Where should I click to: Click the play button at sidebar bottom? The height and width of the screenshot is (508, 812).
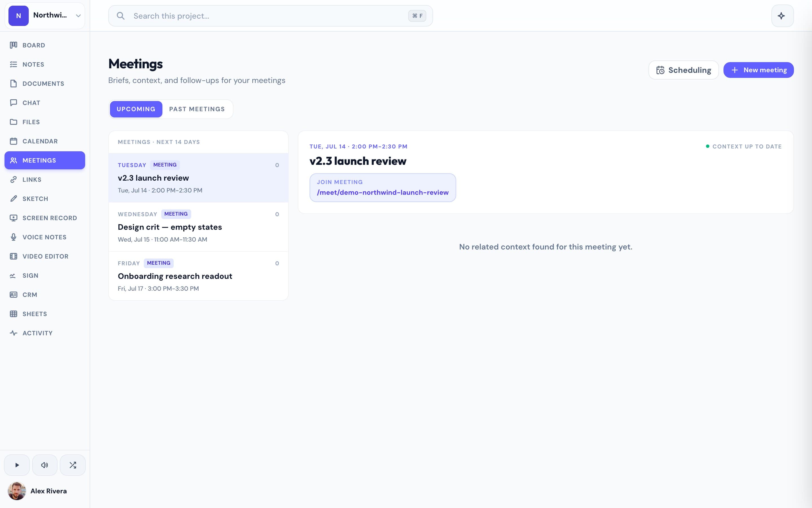coord(17,465)
